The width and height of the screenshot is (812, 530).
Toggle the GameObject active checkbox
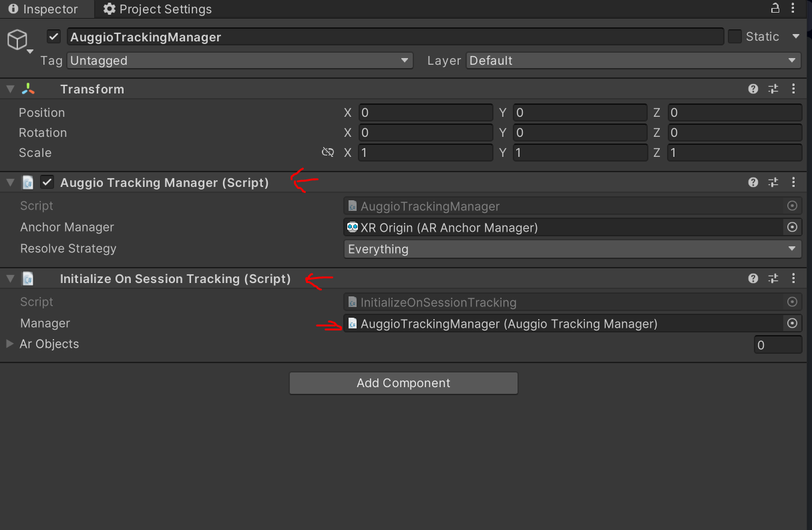coord(54,37)
